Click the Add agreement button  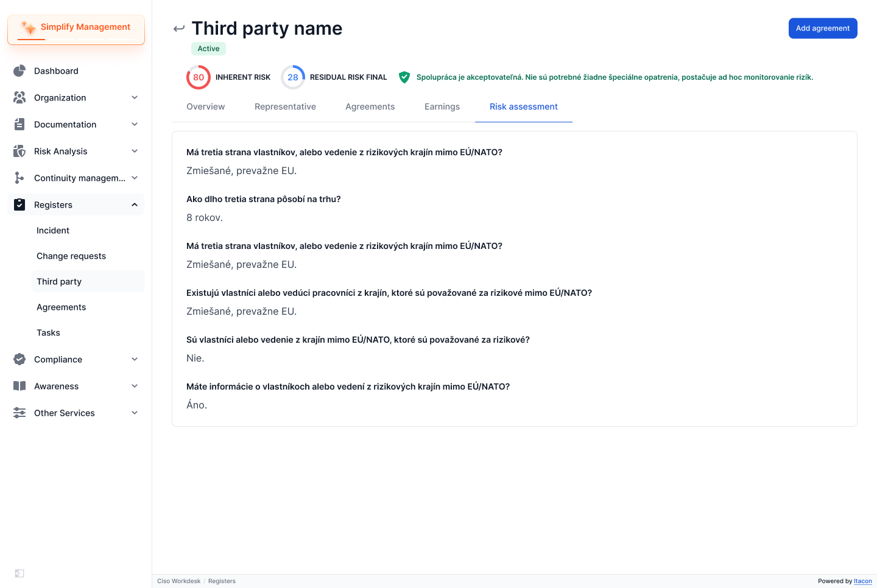click(823, 28)
